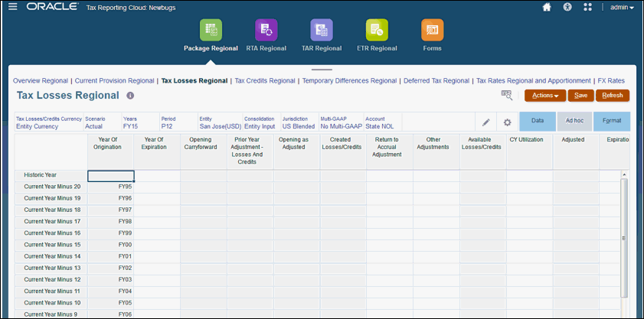The height and width of the screenshot is (319, 644).
Task: Switch to the Data tab
Action: (x=538, y=122)
